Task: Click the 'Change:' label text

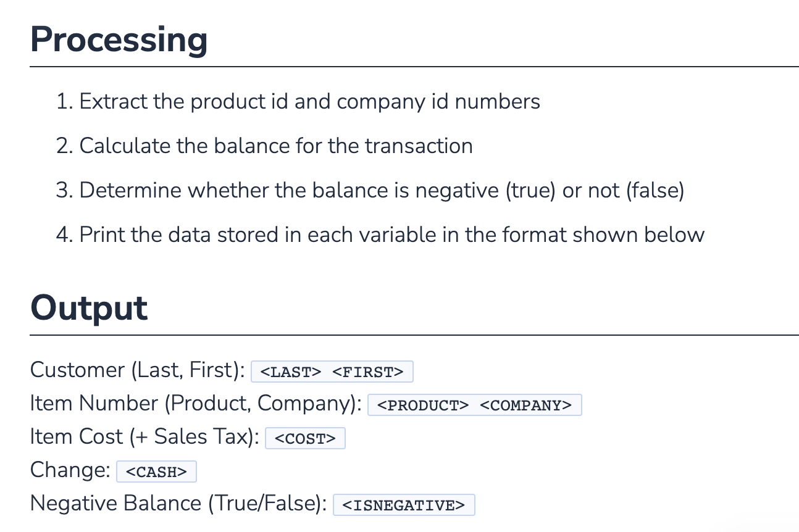Action: pos(70,470)
